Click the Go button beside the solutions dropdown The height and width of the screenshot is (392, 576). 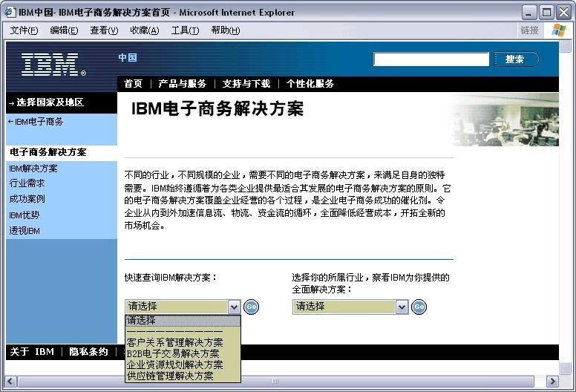(251, 307)
